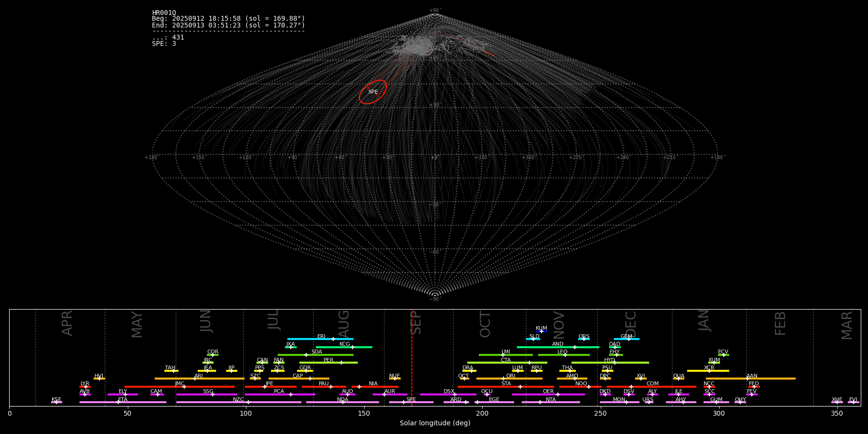Click the MON shower label
Image resolution: width=868 pixels, height=434 pixels.
click(619, 399)
